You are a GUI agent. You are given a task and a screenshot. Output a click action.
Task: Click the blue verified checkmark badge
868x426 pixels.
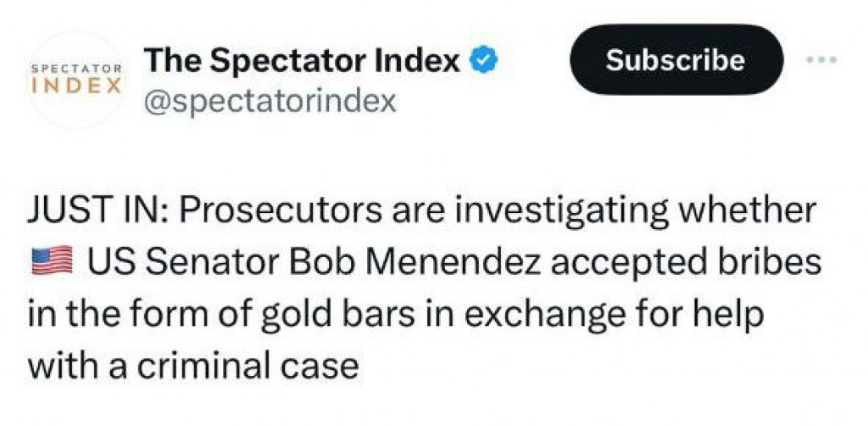(484, 60)
